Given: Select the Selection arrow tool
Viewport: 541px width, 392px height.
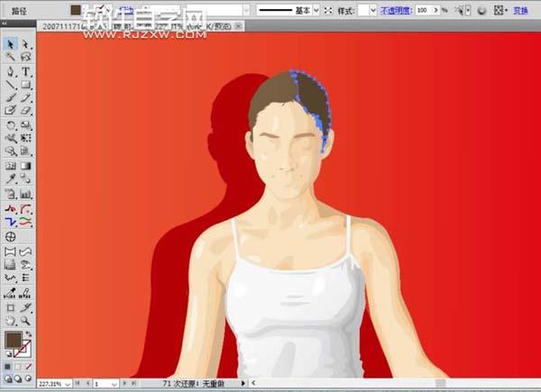Looking at the screenshot, I should (x=10, y=43).
